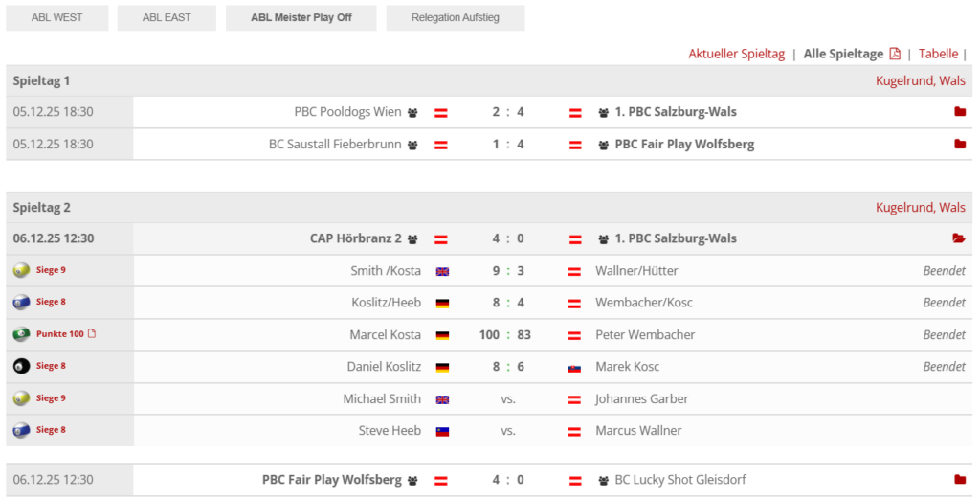Image resolution: width=980 pixels, height=499 pixels.
Task: Click the CAP Hörbranz 2 team name
Action: click(355, 238)
